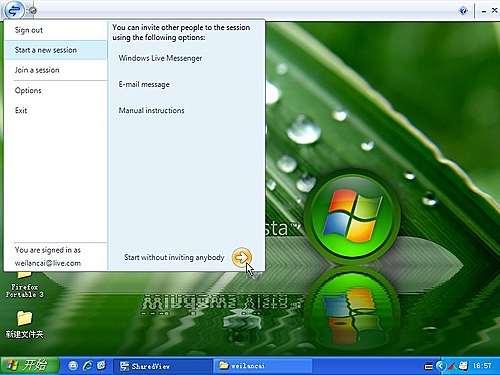500x375 pixels.
Task: Click the SharedView round session button
Action: [14, 10]
